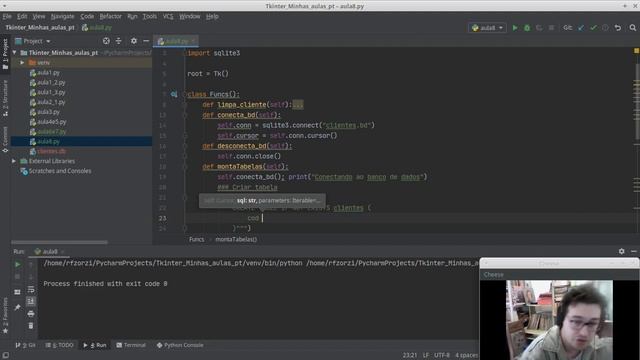
Task: Open the Git tool window at bottom
Action: point(25,345)
